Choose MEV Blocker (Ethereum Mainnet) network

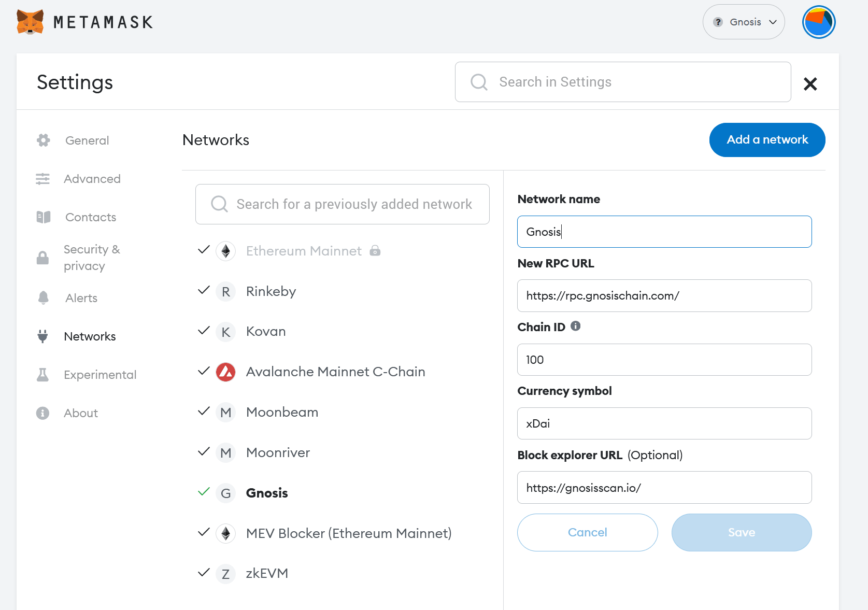[348, 533]
